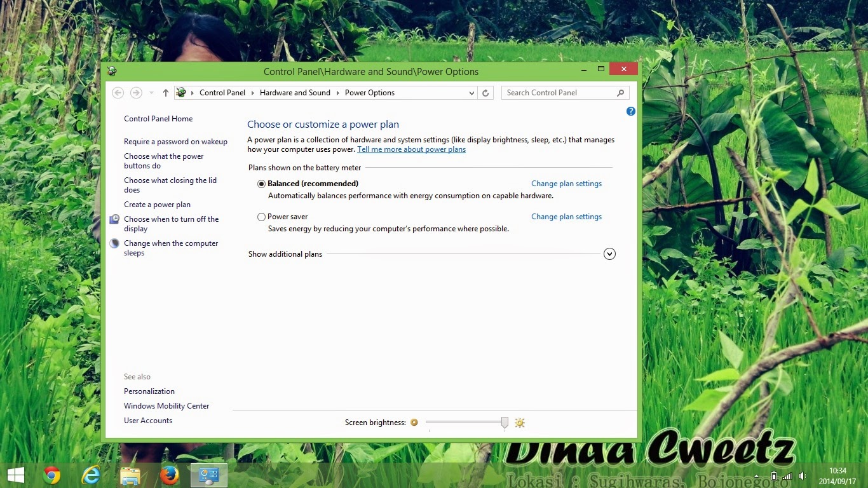Expand the breadcrumb chevron before Hardware and Sound
Viewport: 868px width, 488px height.
click(x=252, y=93)
